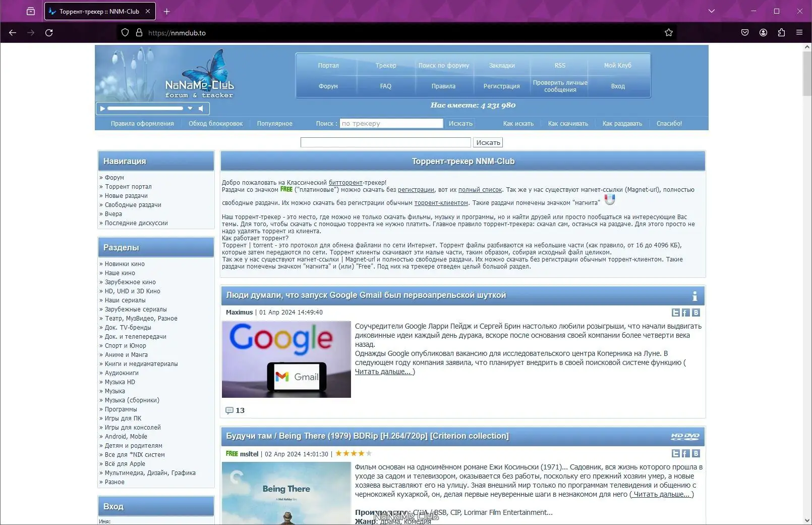Click the site security padlock icon
Image resolution: width=812 pixels, height=525 pixels.
tap(139, 33)
